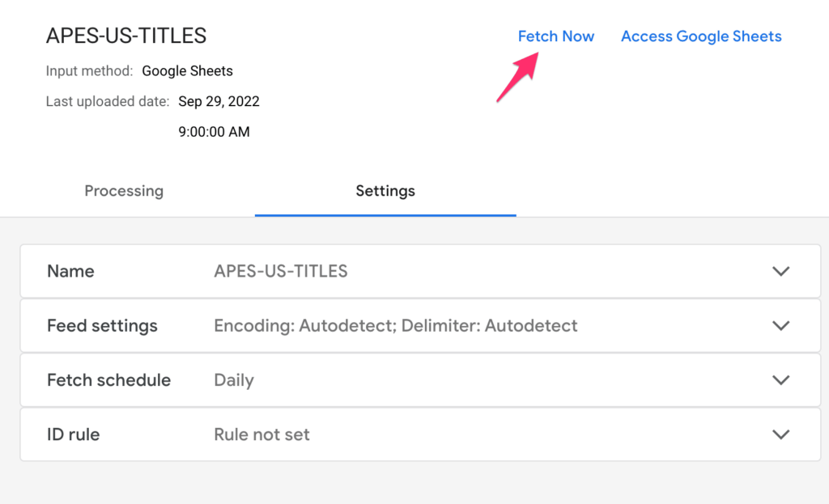Select the Settings tab
The image size is (829, 504).
point(385,191)
